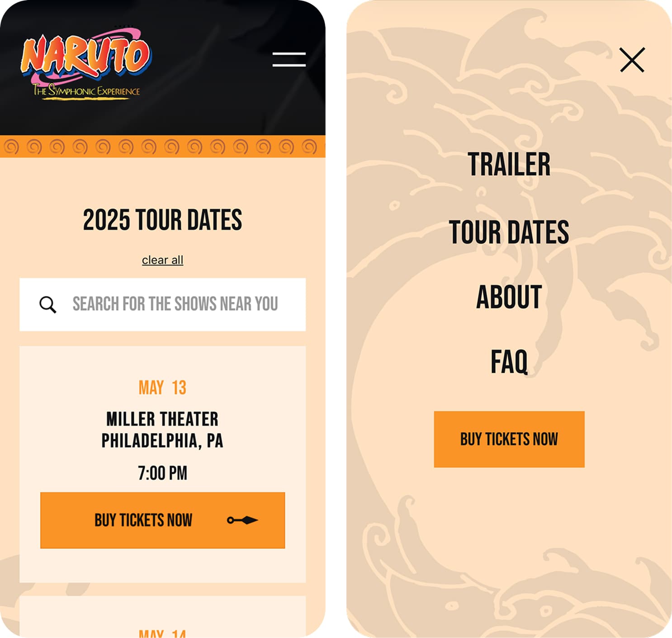Screen dimensions: 672x638
Task: Click the kunai arrow icon on ticket button
Action: [242, 520]
